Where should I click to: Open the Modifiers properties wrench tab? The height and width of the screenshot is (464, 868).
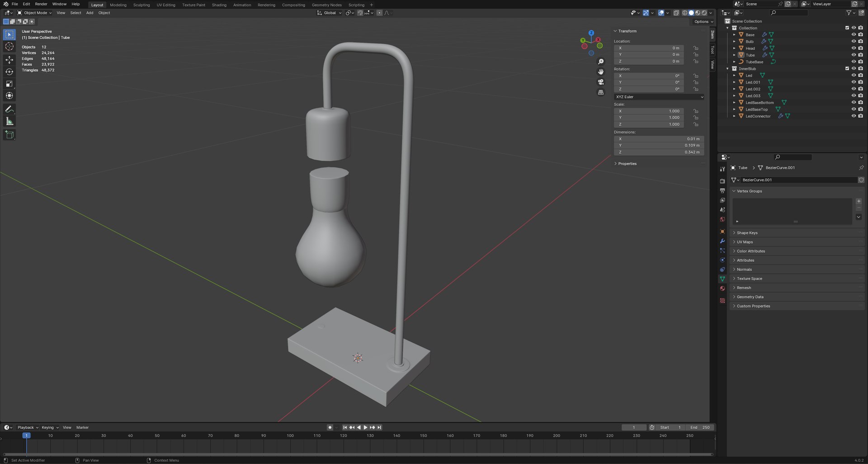(722, 241)
